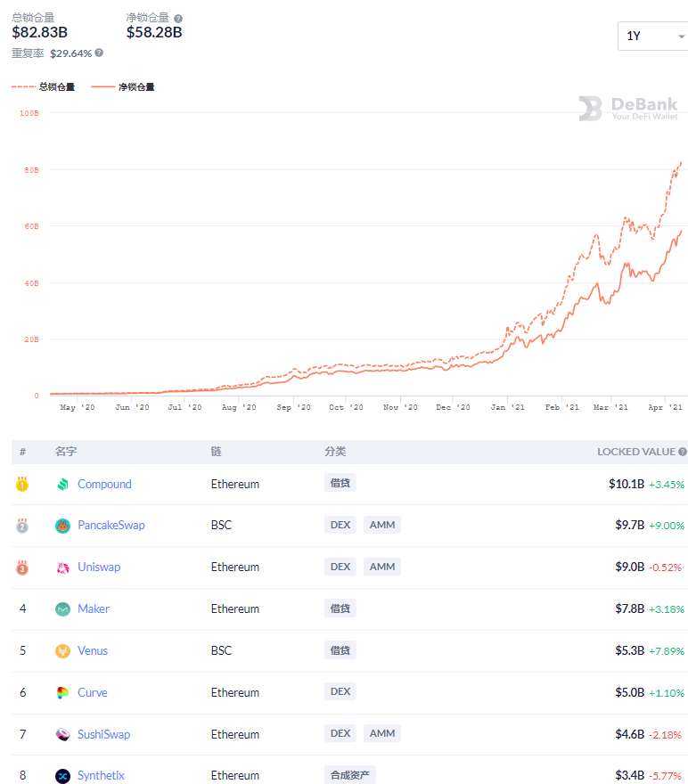Toggle the 净锁仓量 solid legend series
The image size is (688, 784).
click(123, 87)
